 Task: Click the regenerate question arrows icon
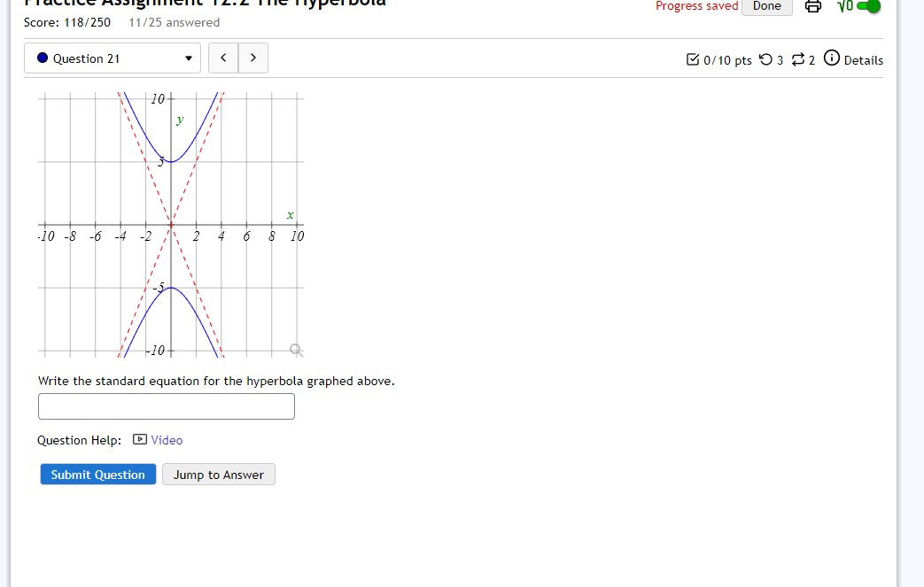pyautogui.click(x=800, y=59)
